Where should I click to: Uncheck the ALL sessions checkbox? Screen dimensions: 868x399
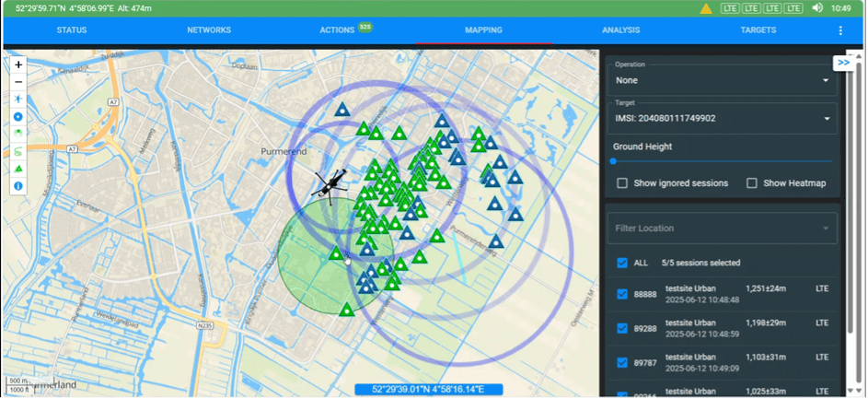point(622,263)
